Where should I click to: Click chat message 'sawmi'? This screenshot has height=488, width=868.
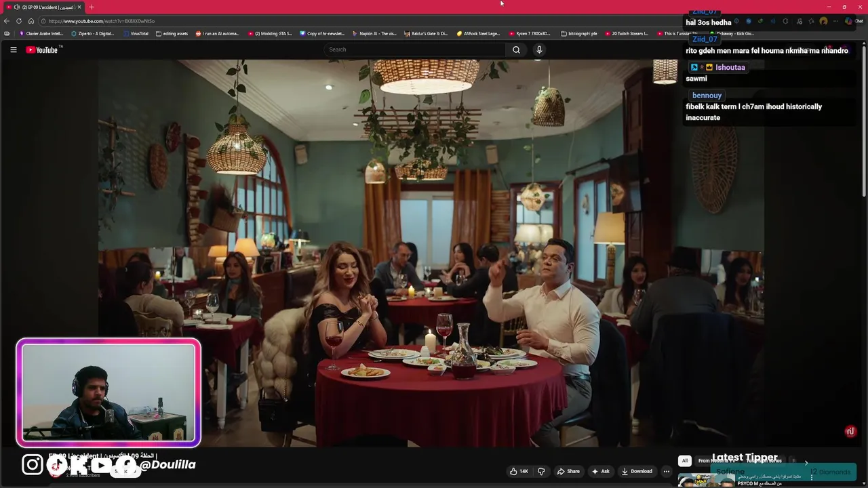pos(696,79)
